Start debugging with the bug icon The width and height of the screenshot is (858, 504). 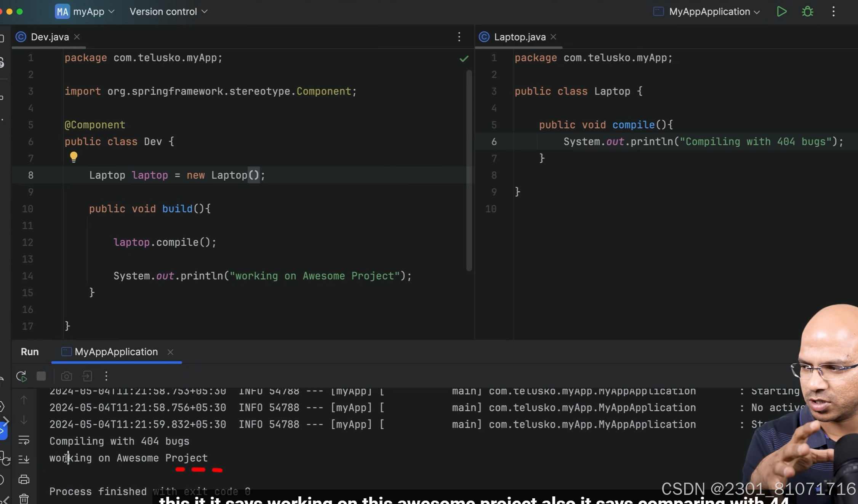coord(807,12)
